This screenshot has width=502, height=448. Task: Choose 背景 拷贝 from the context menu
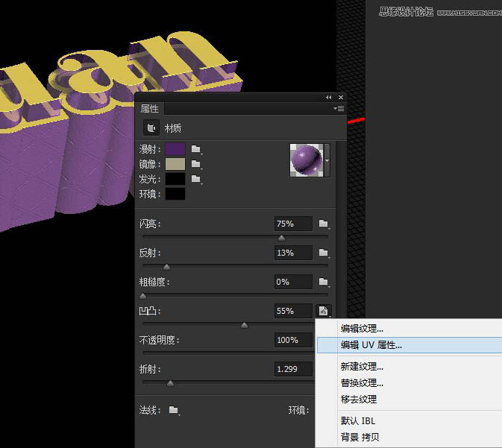410,437
